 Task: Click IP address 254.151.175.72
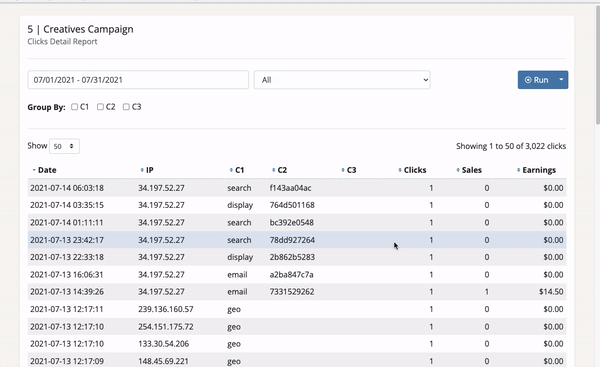166,326
